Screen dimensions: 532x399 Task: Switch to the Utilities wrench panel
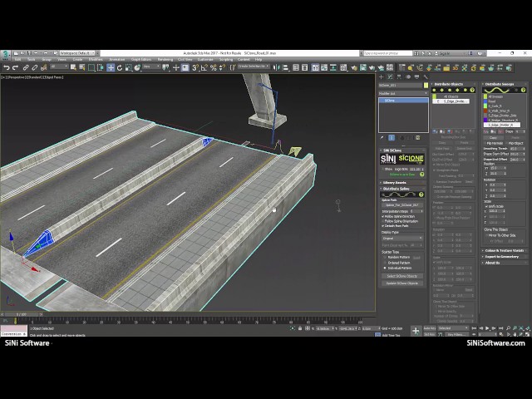coord(426,77)
